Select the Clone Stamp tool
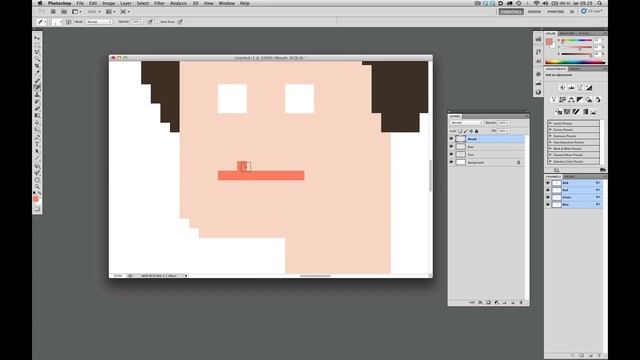The height and width of the screenshot is (360, 640). (x=37, y=94)
